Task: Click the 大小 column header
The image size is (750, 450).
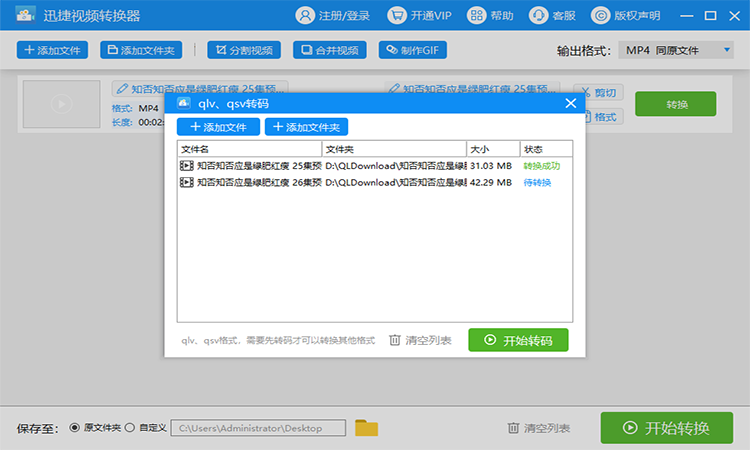Action: click(493, 149)
